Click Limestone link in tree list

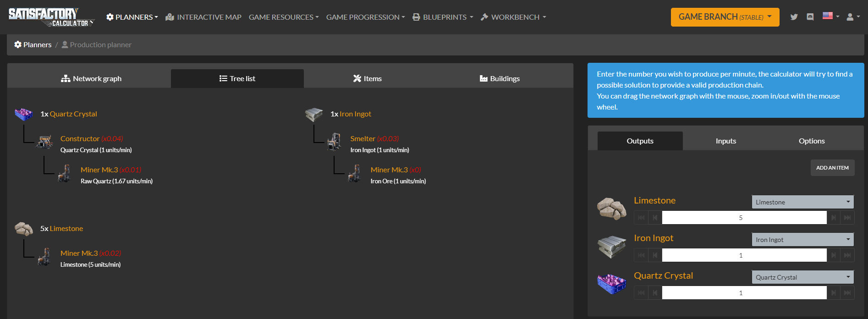pos(66,228)
